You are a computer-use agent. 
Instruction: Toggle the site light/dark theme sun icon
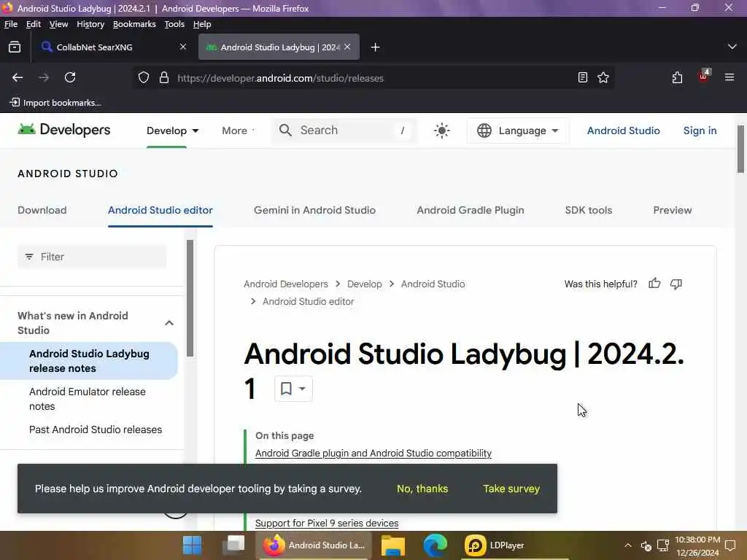tap(441, 131)
